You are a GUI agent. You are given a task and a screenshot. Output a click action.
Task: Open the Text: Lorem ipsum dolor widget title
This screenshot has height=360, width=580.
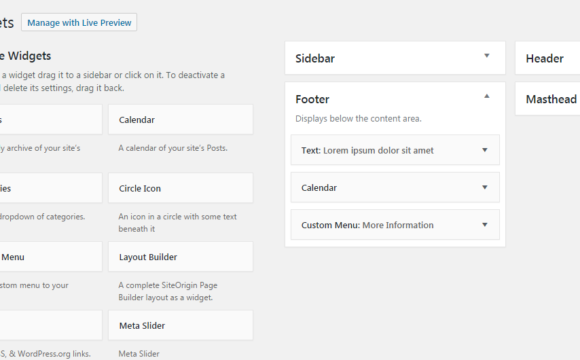(367, 151)
